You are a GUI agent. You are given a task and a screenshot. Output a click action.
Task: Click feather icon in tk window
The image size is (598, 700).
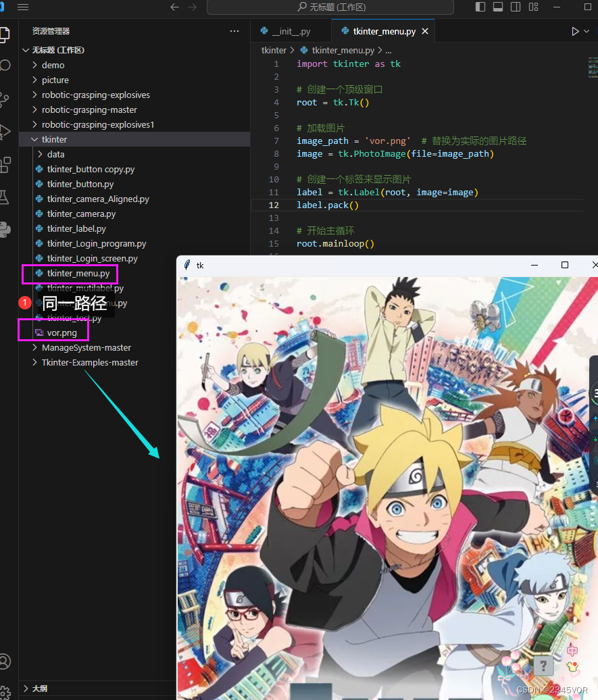(187, 265)
